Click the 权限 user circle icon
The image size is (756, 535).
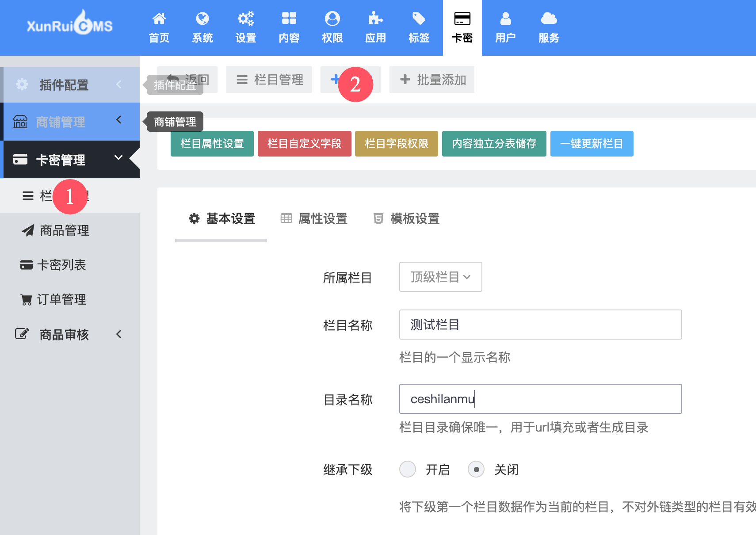click(x=332, y=19)
